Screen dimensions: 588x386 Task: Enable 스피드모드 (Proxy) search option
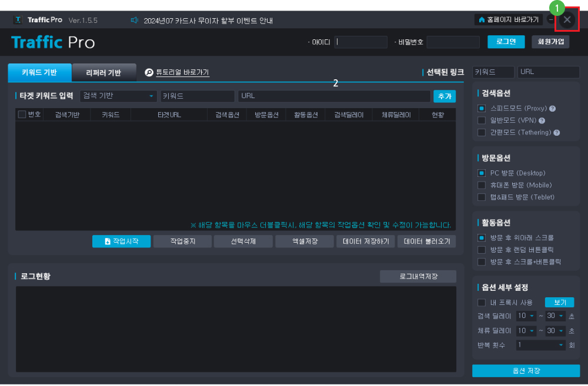482,108
